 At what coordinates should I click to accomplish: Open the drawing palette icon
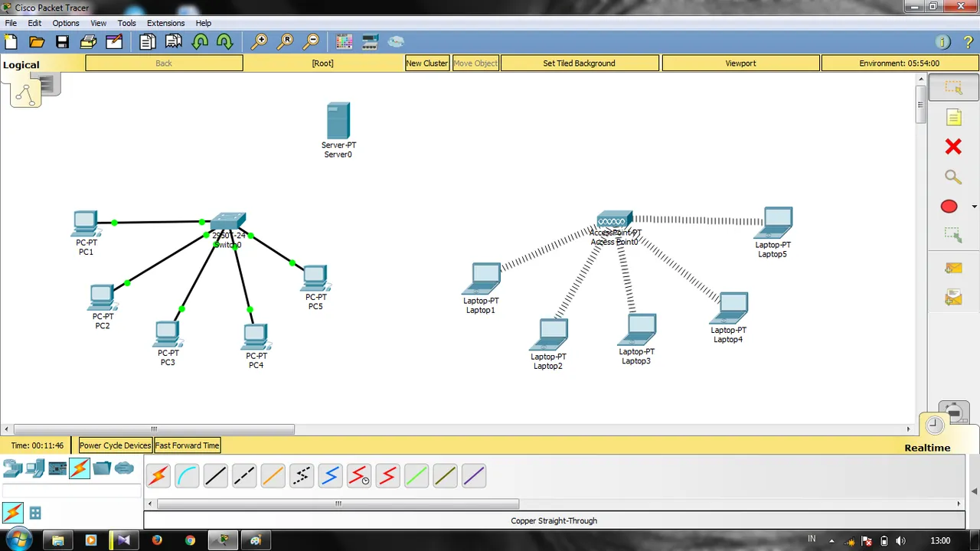[345, 41]
